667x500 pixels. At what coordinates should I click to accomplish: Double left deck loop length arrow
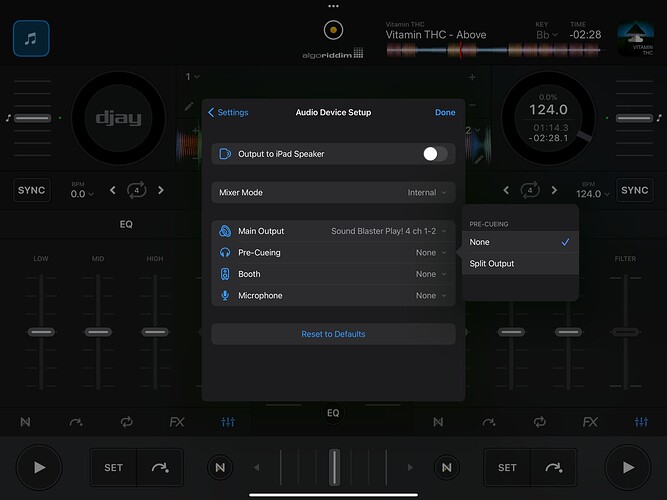(x=161, y=190)
